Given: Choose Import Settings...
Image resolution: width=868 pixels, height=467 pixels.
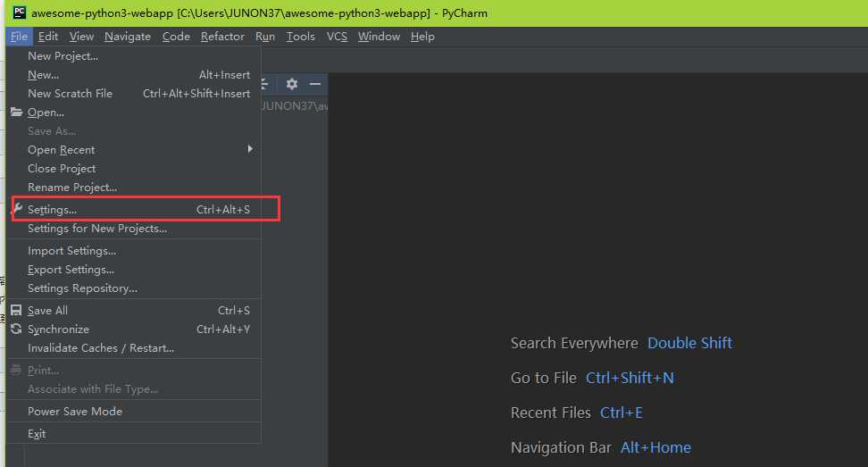Looking at the screenshot, I should (134, 251).
